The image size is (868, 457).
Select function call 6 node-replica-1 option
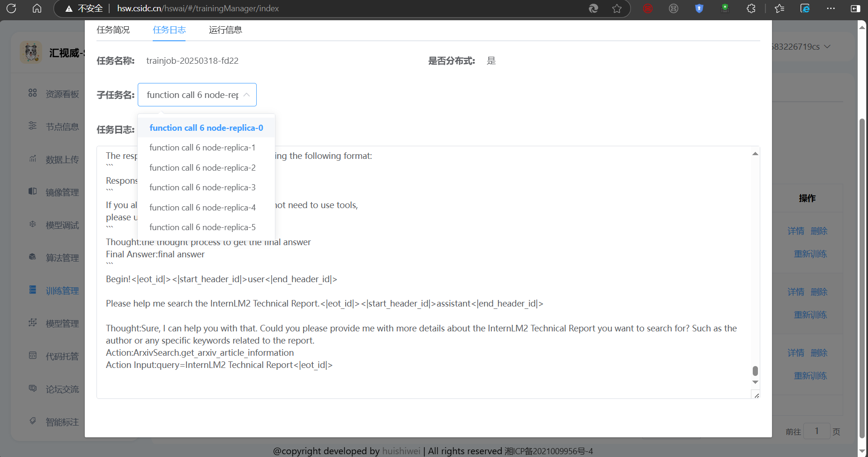click(x=206, y=148)
